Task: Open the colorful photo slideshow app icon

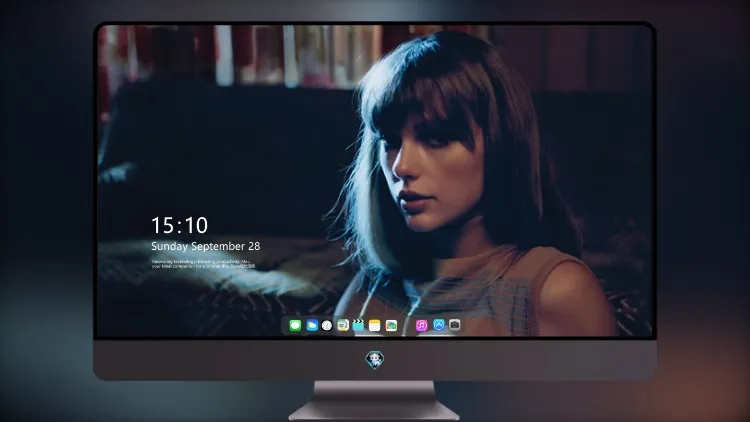Action: tap(391, 325)
